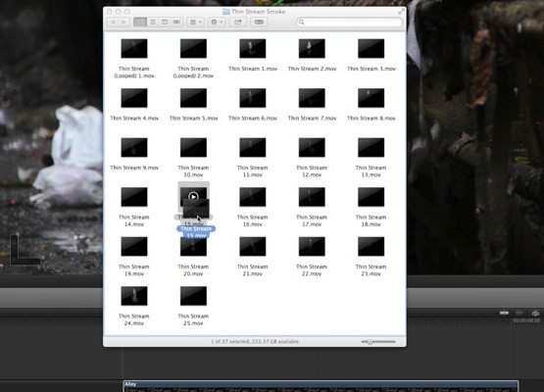Click the Edit Tags toolbar button
544x392 pixels.
[259, 23]
